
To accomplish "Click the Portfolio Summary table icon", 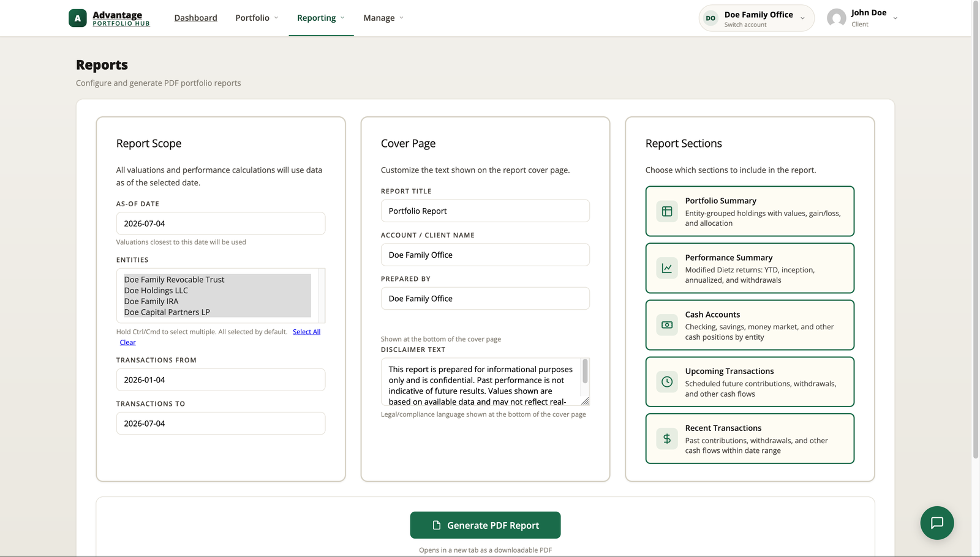I will tap(667, 211).
